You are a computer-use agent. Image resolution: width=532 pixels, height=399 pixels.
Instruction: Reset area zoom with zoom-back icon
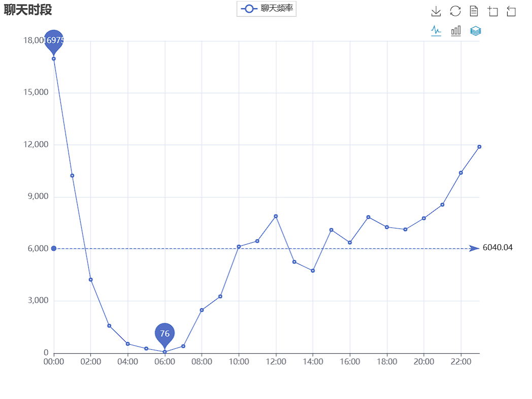[x=511, y=11]
